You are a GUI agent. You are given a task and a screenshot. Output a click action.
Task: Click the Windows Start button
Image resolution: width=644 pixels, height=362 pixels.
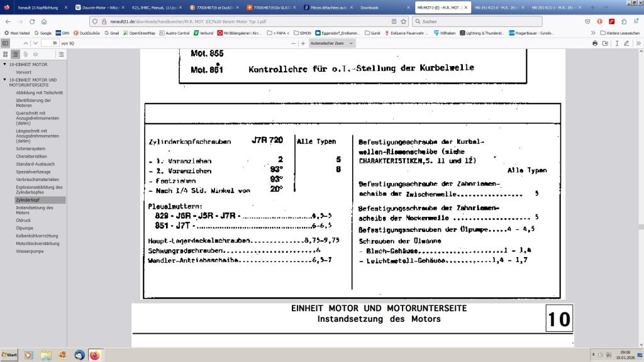(x=9, y=355)
